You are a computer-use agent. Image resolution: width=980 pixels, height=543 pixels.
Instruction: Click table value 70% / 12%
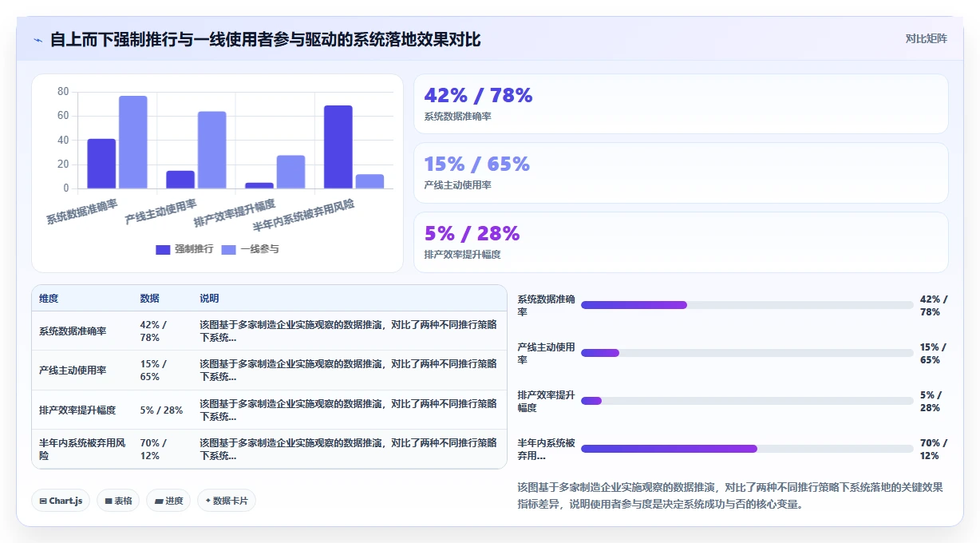pyautogui.click(x=153, y=450)
